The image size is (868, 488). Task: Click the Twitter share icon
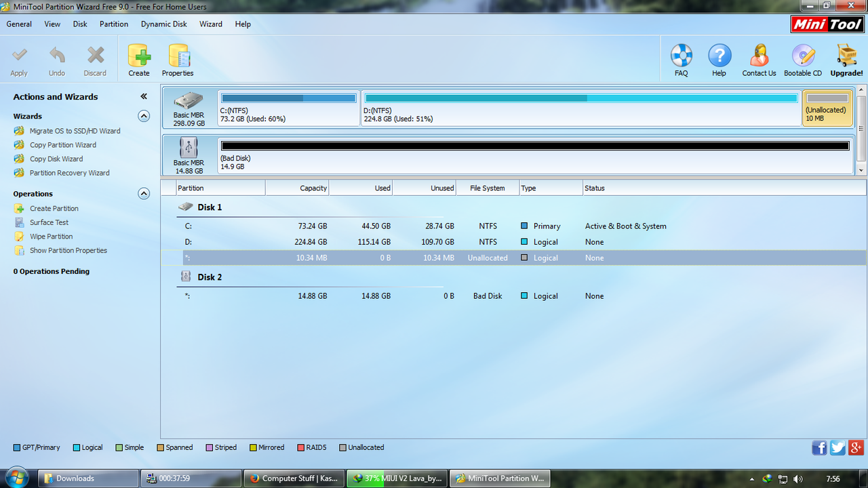point(837,448)
